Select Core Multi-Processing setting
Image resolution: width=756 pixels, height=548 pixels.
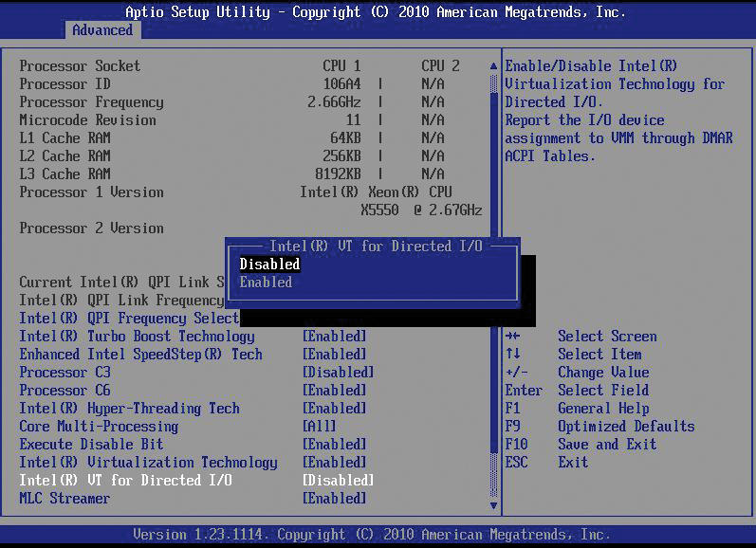(99, 426)
